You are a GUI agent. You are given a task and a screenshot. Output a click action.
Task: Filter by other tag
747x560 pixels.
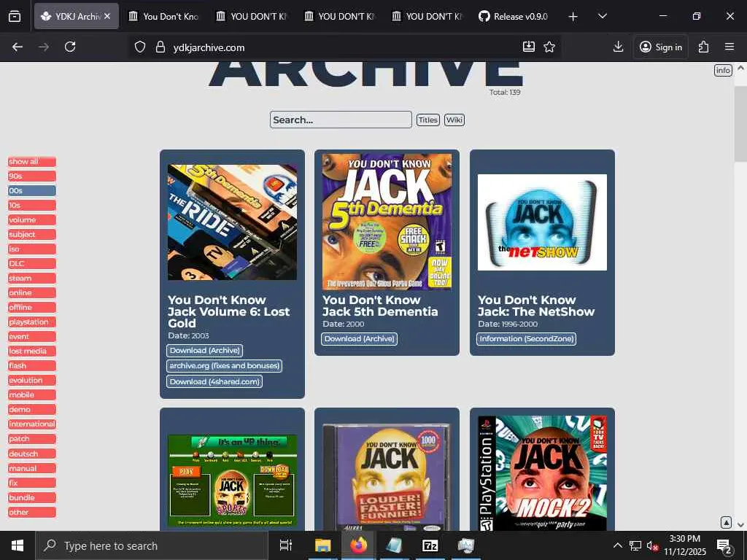[32, 513]
